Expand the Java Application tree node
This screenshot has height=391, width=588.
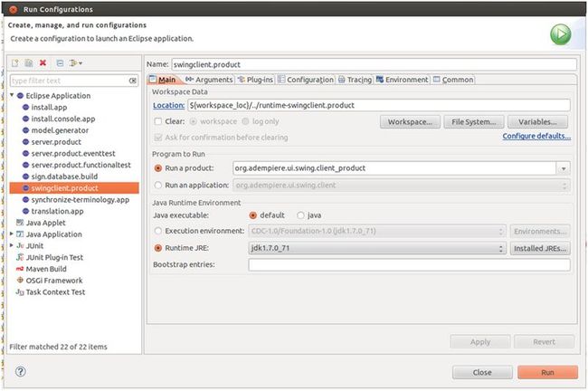pos(12,234)
